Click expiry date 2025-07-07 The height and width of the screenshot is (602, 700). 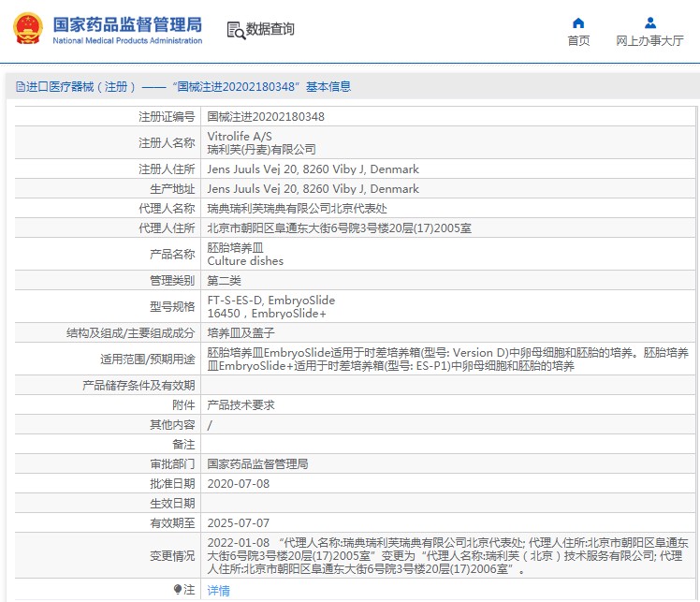coord(239,523)
